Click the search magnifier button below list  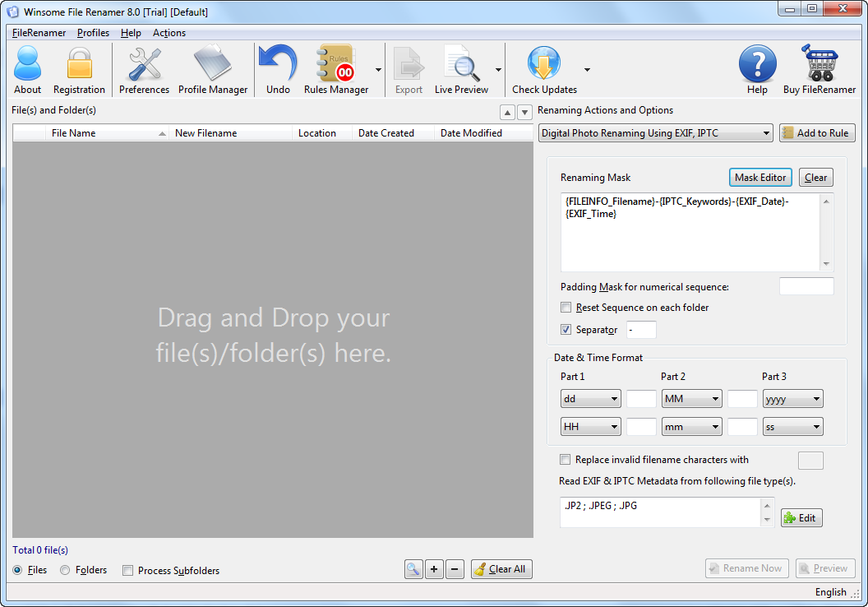point(413,569)
